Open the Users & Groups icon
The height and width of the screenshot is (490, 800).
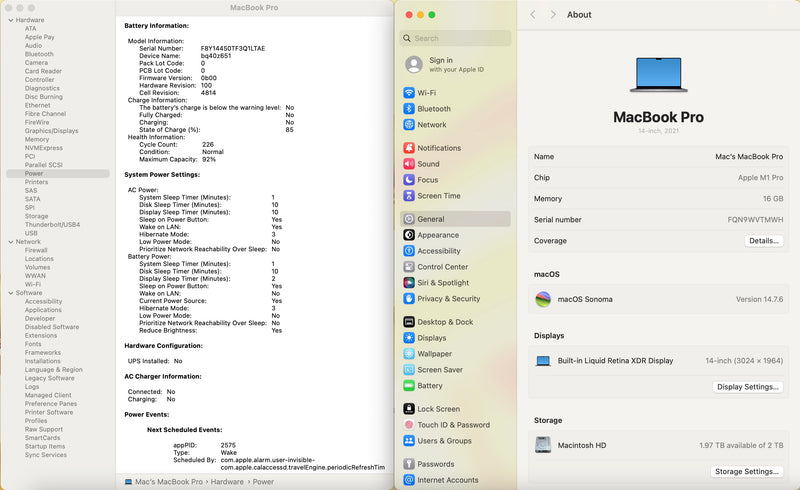pyautogui.click(x=409, y=440)
